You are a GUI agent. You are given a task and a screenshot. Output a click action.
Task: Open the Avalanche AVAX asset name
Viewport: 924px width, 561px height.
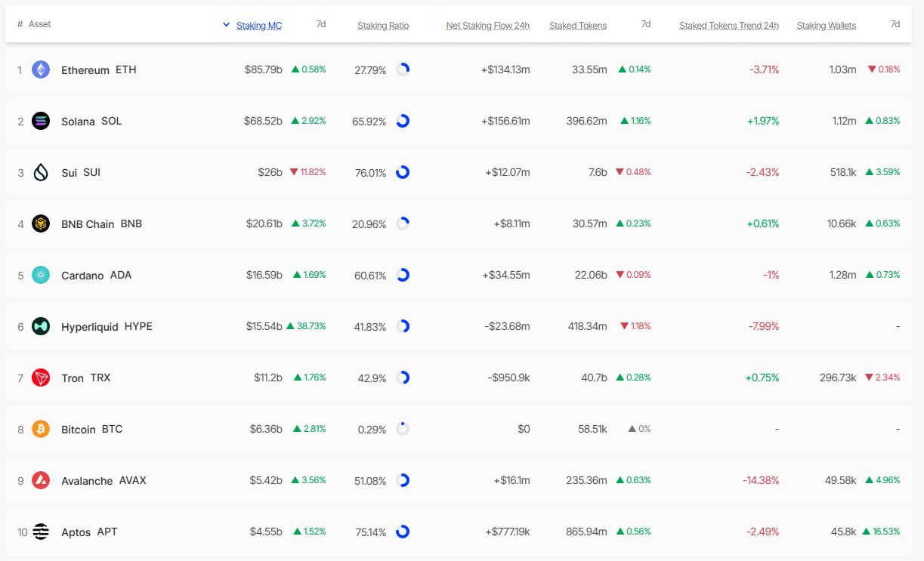[104, 480]
